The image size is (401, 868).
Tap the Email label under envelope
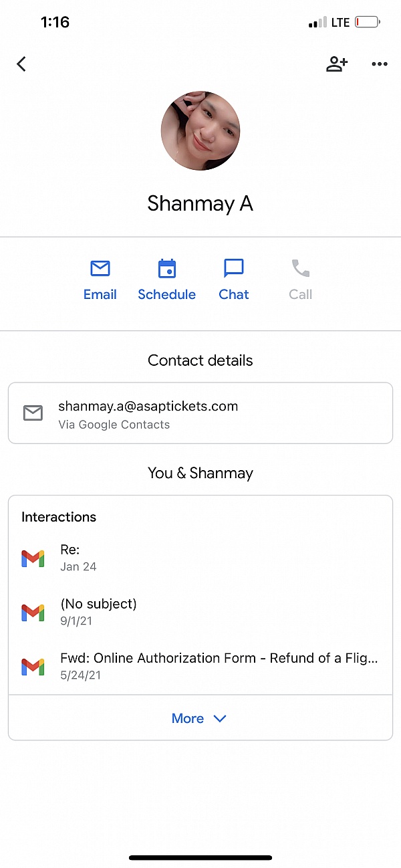tap(100, 295)
